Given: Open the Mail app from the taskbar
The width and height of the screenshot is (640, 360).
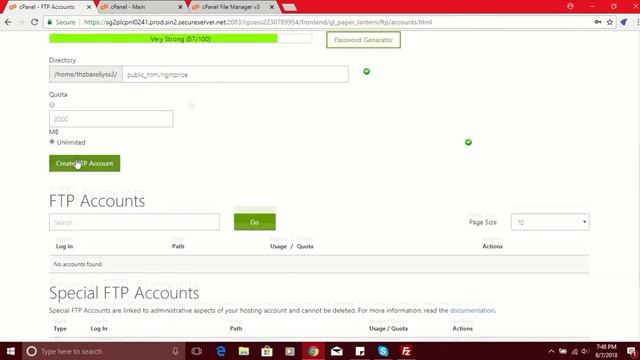Looking at the screenshot, I should (x=337, y=351).
